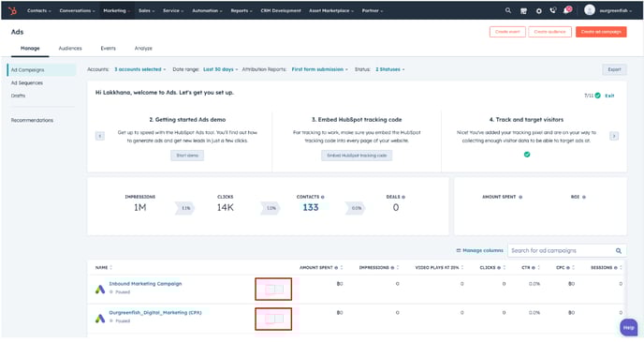Open Recommendations in the sidebar

32,120
